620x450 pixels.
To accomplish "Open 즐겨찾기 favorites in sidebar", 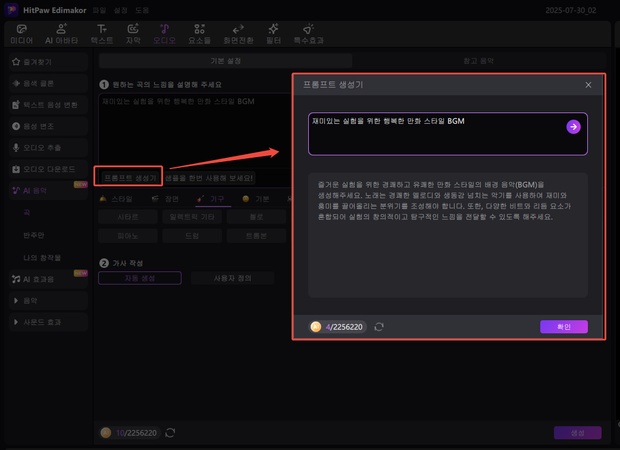I will (48, 62).
